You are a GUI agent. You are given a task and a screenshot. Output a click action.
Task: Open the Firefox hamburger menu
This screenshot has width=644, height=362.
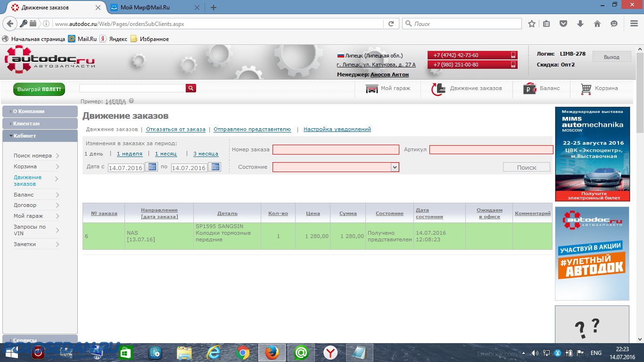634,24
